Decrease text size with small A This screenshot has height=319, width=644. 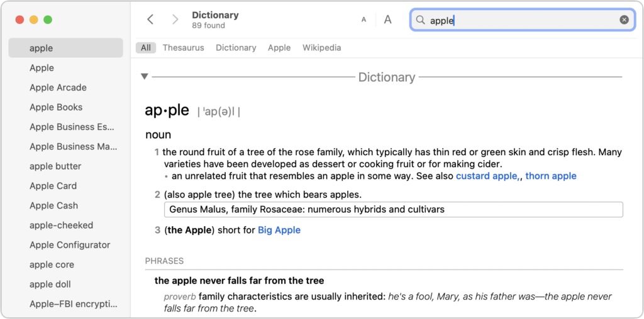[364, 19]
